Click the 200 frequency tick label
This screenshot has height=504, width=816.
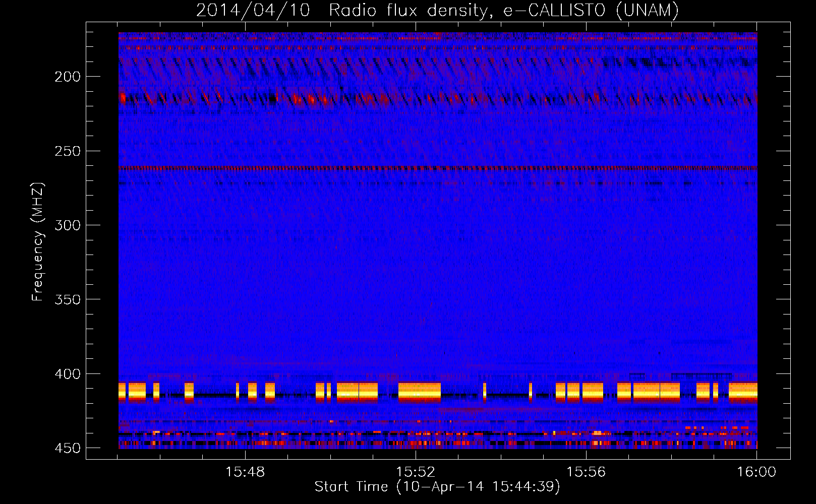[68, 77]
